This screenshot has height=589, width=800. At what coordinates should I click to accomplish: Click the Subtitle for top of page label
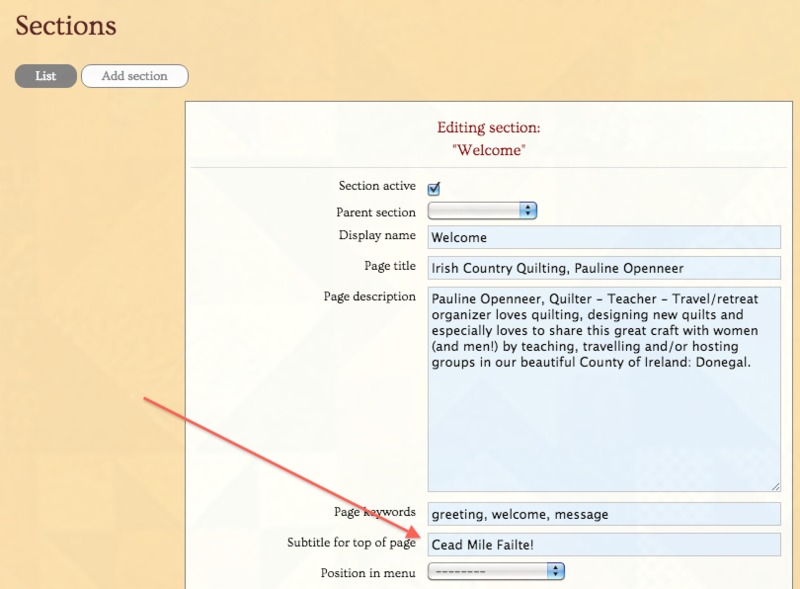point(351,542)
